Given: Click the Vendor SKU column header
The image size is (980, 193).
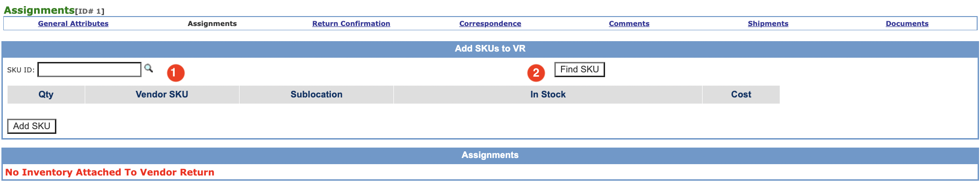Looking at the screenshot, I should click(162, 95).
